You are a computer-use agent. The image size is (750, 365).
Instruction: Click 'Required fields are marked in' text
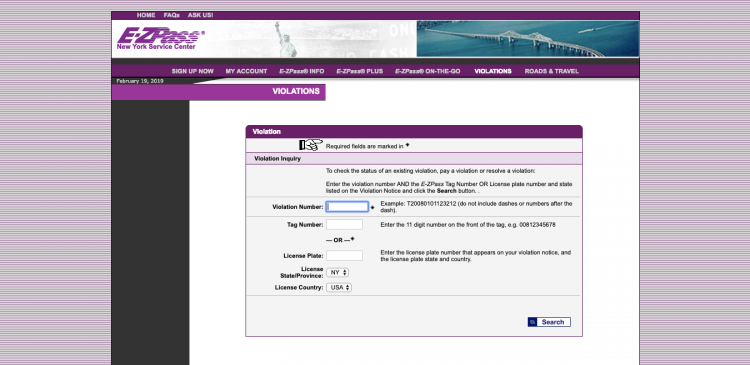point(364,146)
